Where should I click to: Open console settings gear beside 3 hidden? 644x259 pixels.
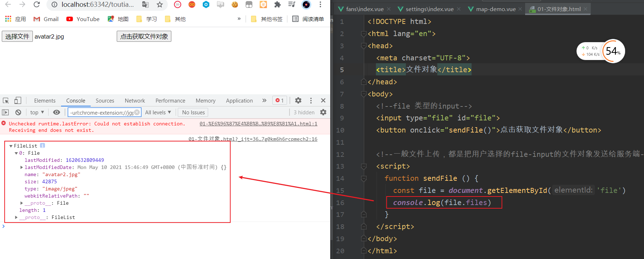[323, 112]
